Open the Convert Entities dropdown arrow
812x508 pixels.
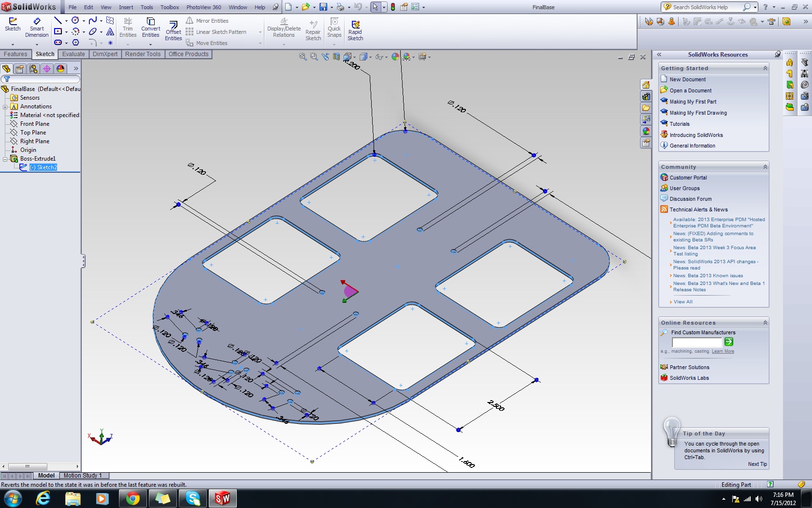150,44
